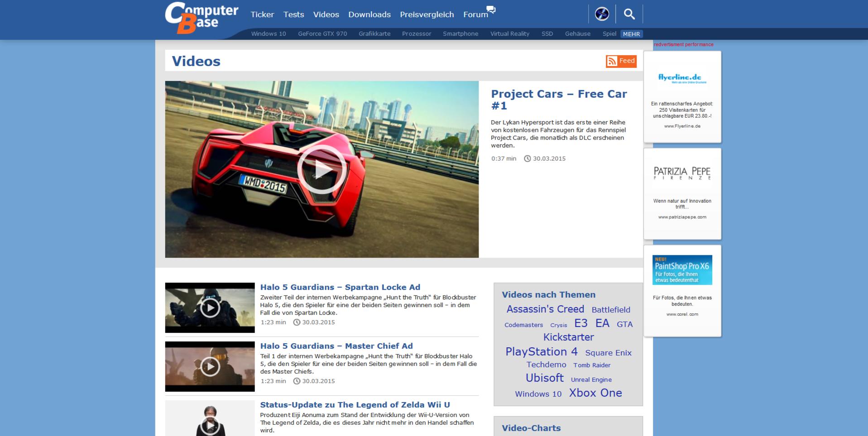Filter videos by Unreal Engine tag
The width and height of the screenshot is (868, 436).
(x=591, y=379)
